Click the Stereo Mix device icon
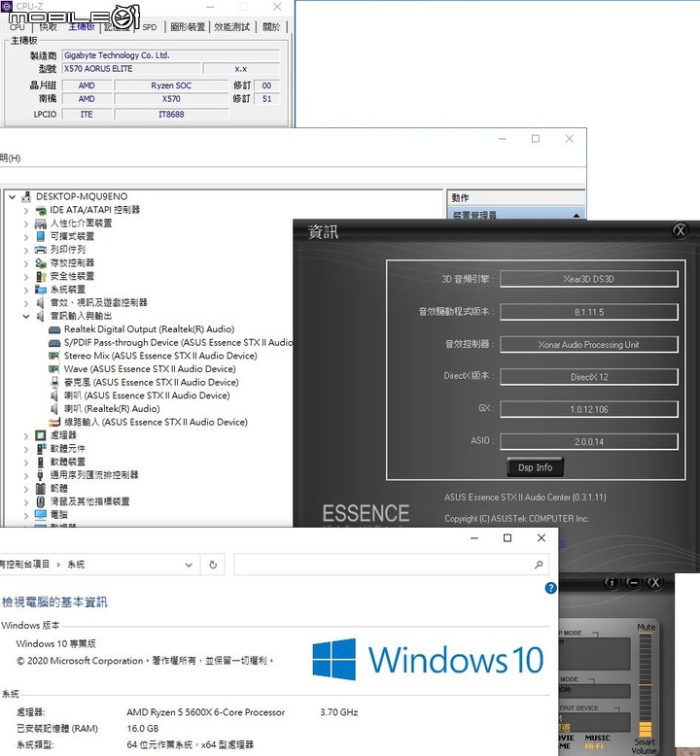Screen dimensions: 700x756 (x=54, y=356)
